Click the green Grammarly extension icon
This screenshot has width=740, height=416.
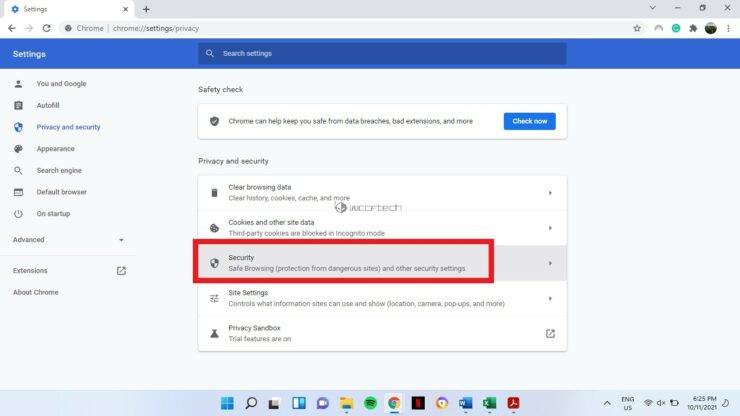click(676, 28)
